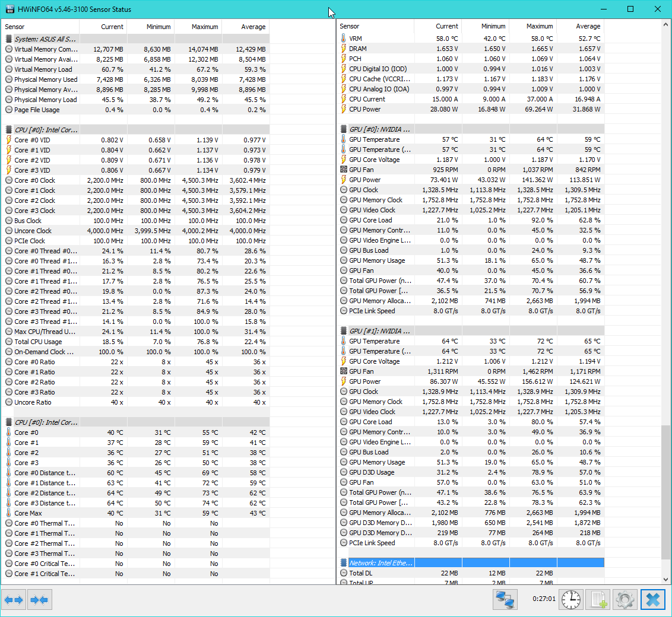
Task: Click the lightning icon beside CPU Power
Action: pyautogui.click(x=343, y=109)
